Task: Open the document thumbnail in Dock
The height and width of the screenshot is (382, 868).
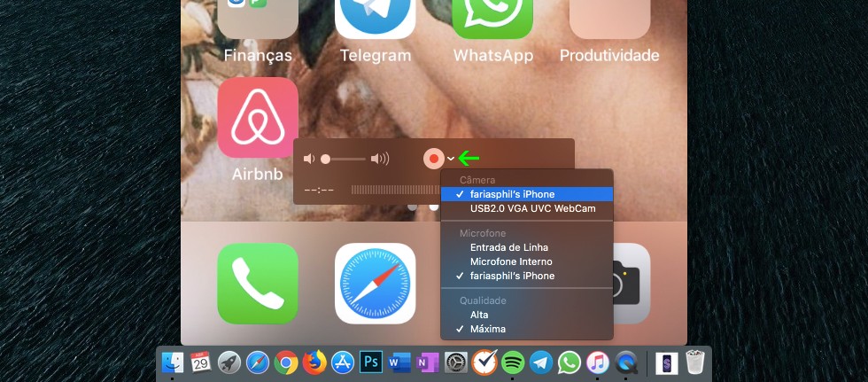Action: coord(666,363)
